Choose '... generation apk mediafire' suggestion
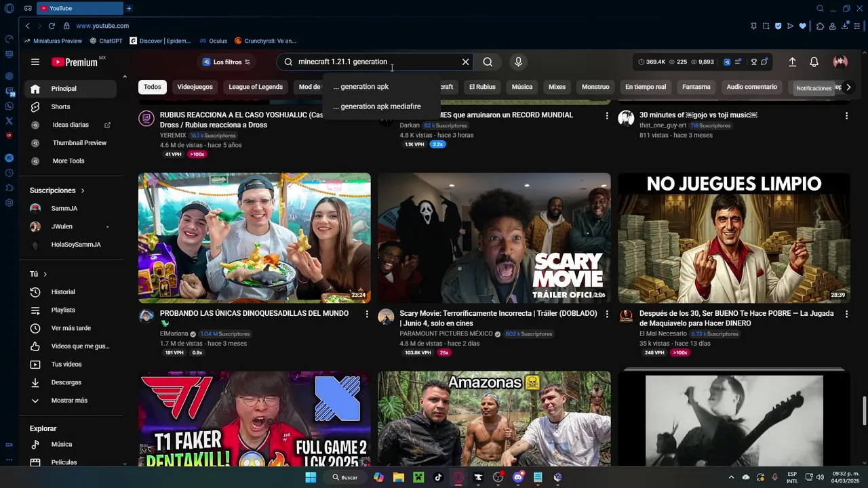The width and height of the screenshot is (868, 488). pyautogui.click(x=382, y=106)
